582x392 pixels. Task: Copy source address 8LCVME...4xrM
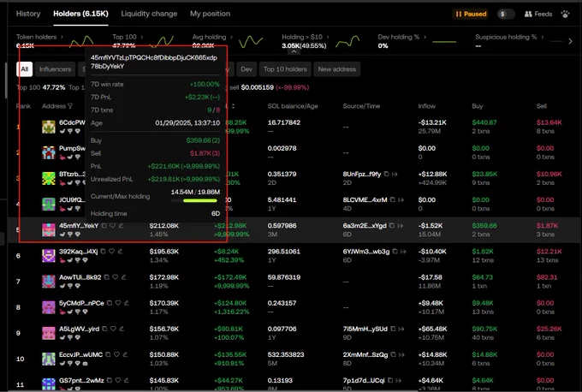click(393, 199)
